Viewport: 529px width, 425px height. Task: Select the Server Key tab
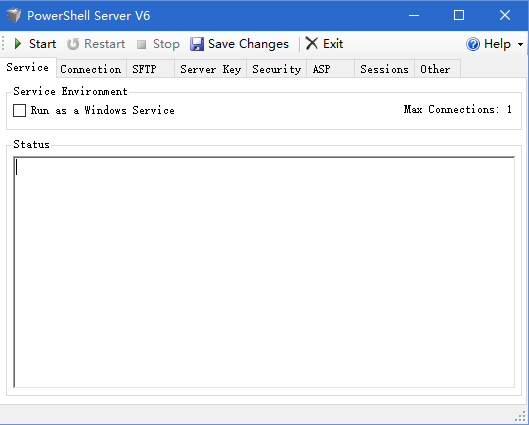point(211,69)
